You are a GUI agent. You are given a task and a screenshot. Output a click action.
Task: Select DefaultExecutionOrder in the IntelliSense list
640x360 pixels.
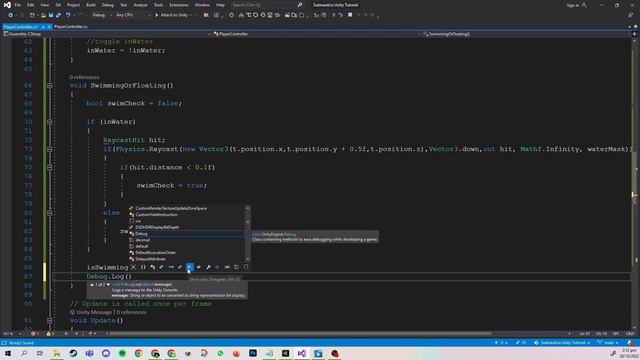pos(186,253)
